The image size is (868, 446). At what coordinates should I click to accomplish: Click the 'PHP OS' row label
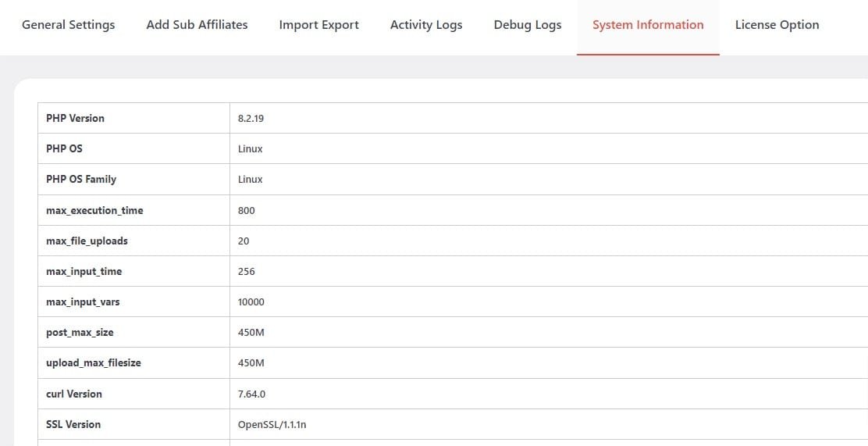[64, 148]
